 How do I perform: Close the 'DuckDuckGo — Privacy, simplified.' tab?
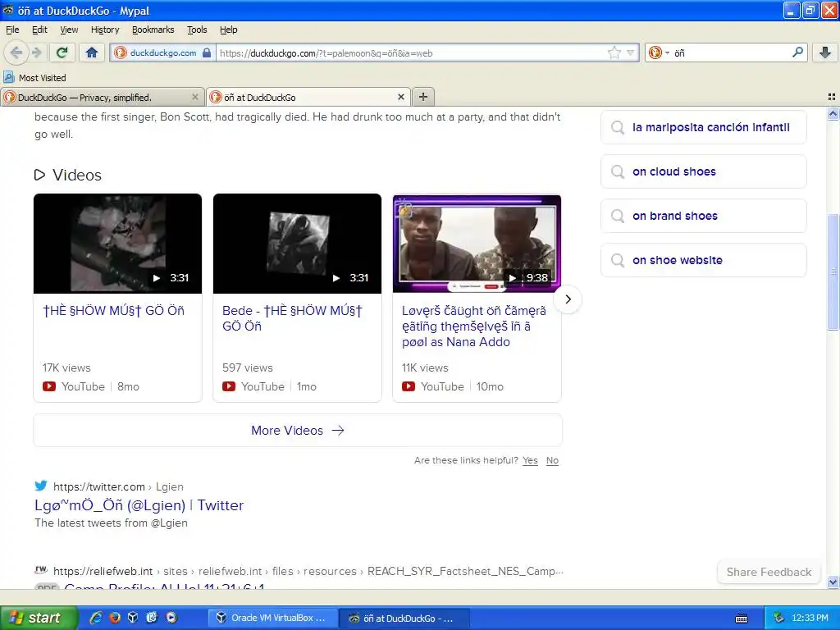click(195, 97)
